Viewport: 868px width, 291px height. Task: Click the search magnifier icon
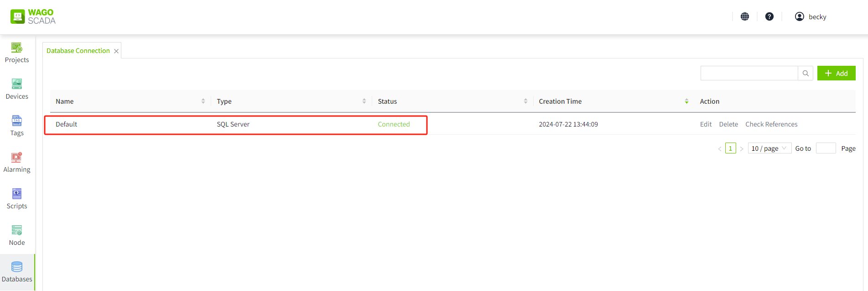[x=806, y=73]
